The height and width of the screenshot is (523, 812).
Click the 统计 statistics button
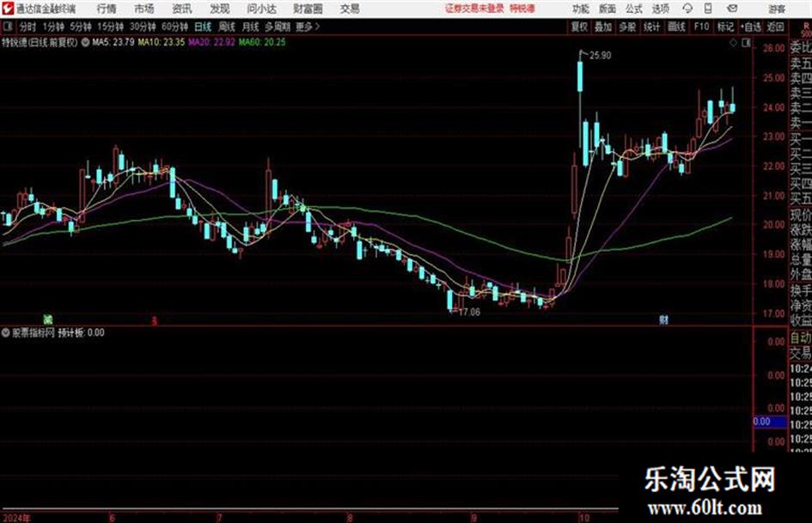tap(651, 27)
